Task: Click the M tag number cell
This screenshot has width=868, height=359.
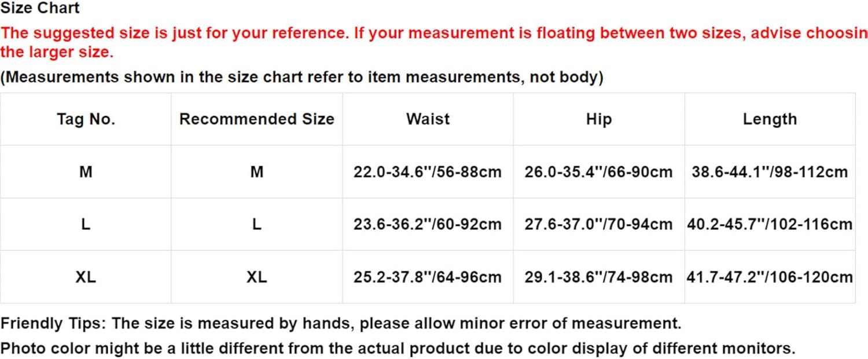Action: (x=86, y=172)
